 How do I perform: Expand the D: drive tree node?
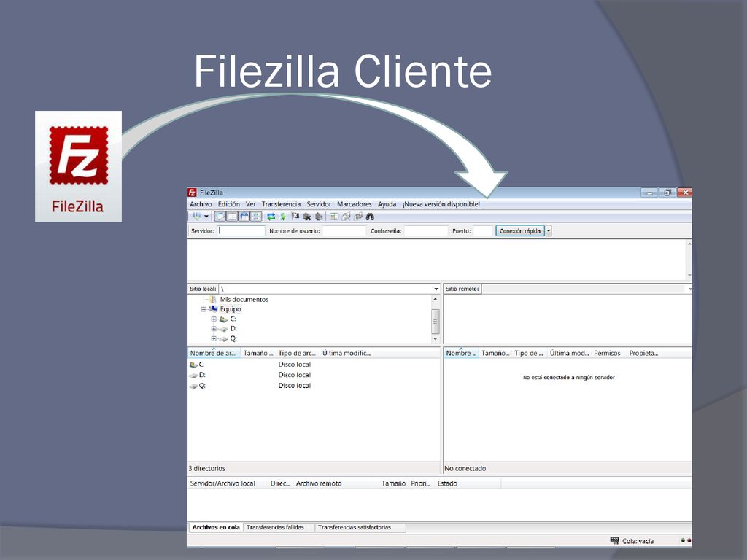(x=214, y=329)
